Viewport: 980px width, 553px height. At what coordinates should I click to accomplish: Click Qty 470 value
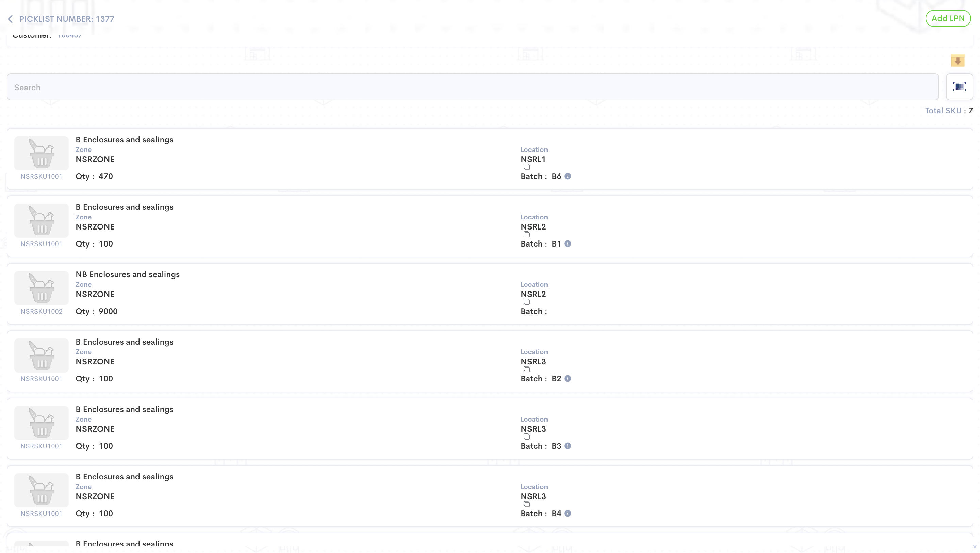point(106,176)
